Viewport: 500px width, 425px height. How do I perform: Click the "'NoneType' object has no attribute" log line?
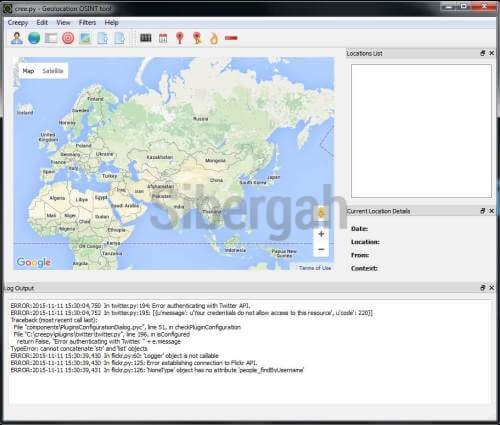coord(157,370)
